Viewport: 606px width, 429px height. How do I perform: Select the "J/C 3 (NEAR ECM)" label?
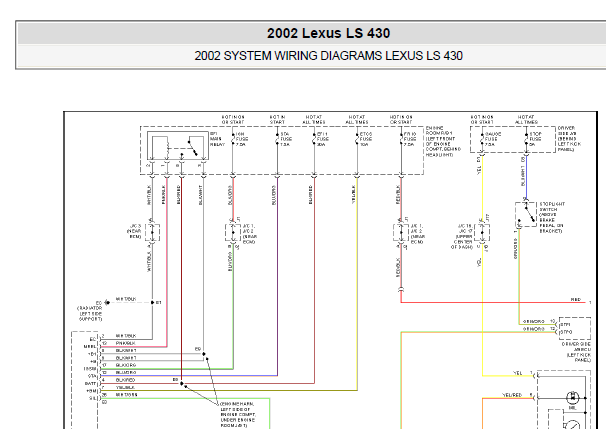[134, 231]
